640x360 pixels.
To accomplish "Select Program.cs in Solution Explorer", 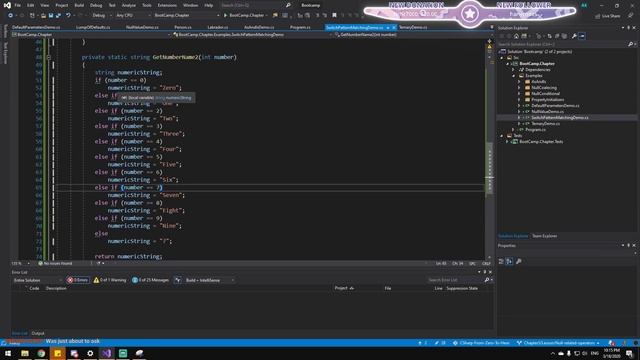I will [535, 130].
